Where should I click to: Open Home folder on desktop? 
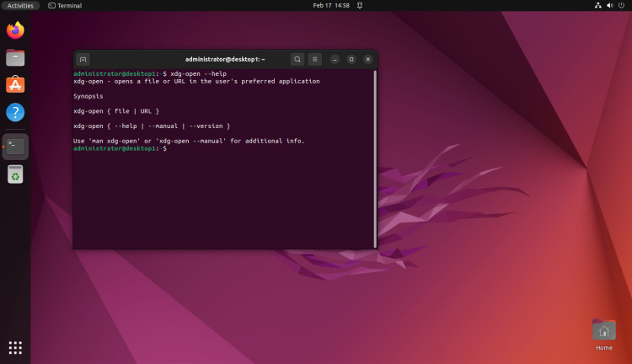point(603,332)
